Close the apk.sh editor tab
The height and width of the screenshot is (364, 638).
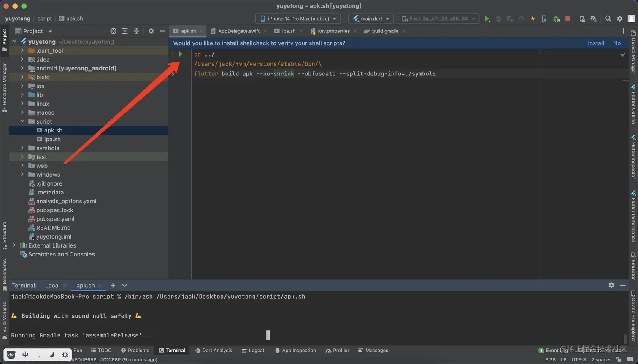click(x=201, y=31)
